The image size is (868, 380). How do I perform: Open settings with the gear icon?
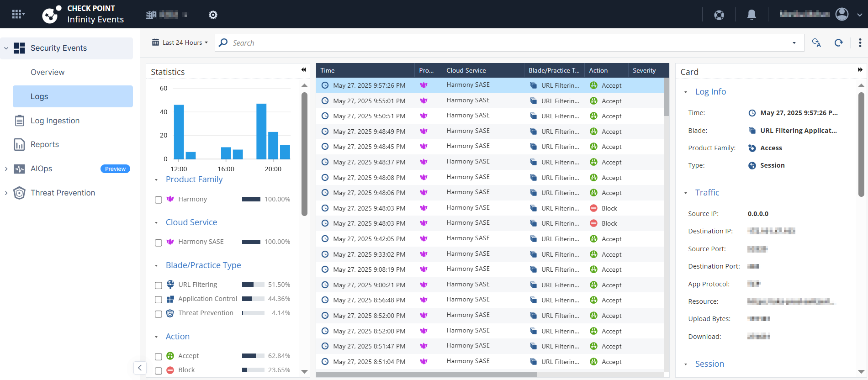[213, 15]
